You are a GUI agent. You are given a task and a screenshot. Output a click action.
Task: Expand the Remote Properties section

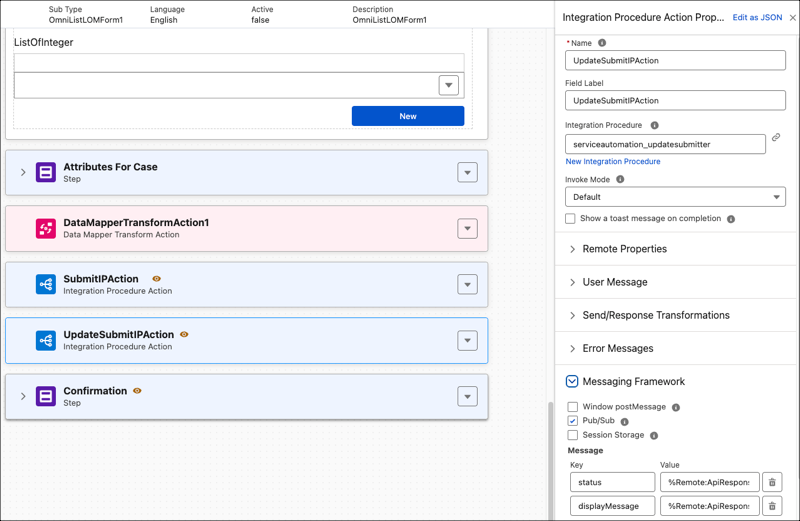[572, 249]
